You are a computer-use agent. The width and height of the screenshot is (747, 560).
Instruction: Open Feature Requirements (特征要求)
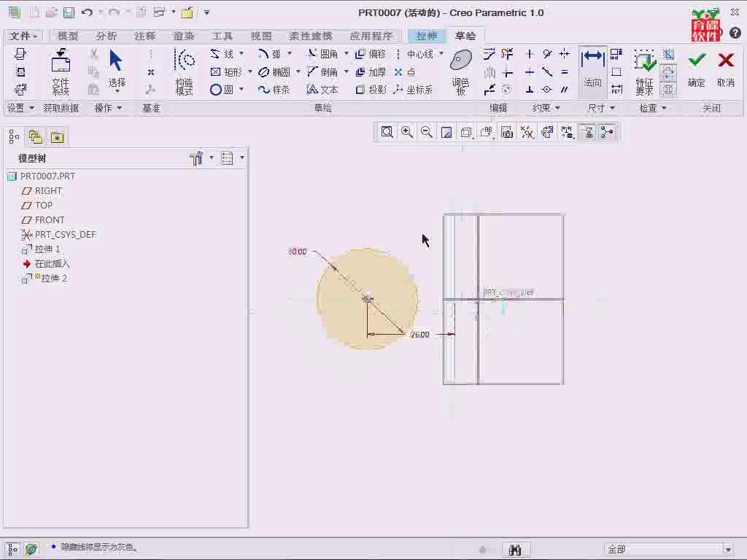click(644, 72)
